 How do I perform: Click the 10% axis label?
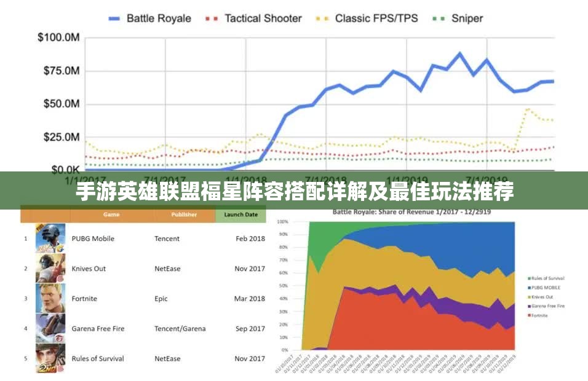click(x=284, y=337)
